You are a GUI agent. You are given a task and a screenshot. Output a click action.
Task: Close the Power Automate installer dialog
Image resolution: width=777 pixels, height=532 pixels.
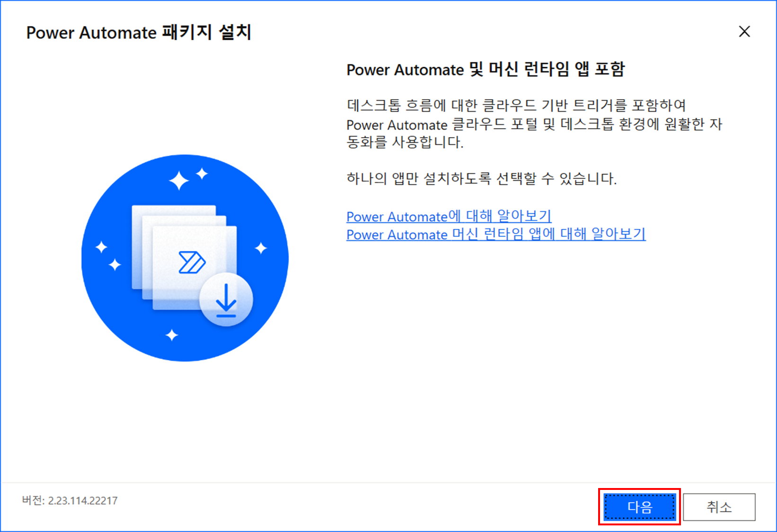click(x=744, y=32)
